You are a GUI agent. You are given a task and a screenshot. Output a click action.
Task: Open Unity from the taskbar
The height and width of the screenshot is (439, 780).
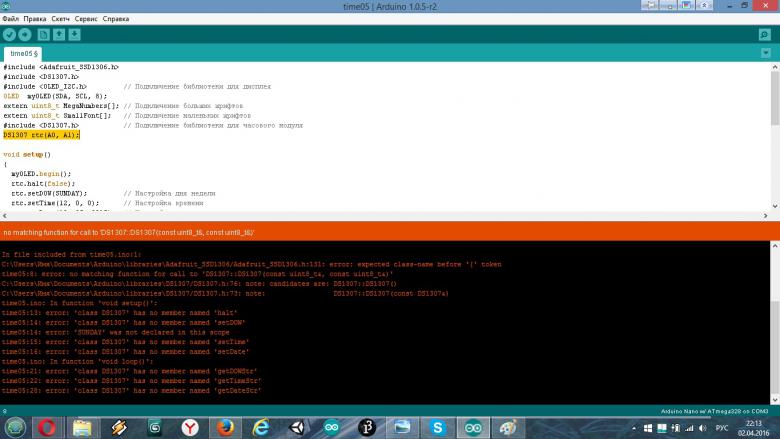click(297, 428)
